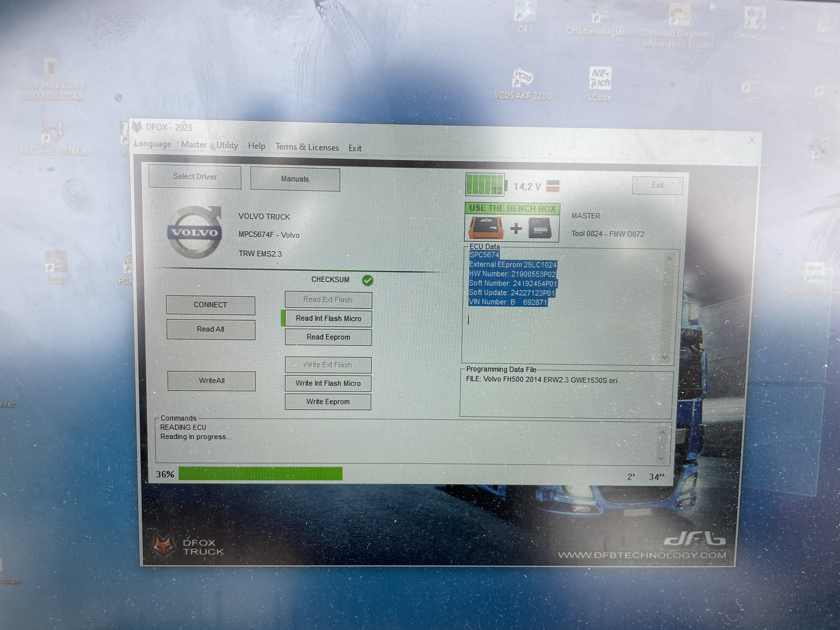Open LCode desktop icon
This screenshot has height=630, width=840.
(600, 84)
